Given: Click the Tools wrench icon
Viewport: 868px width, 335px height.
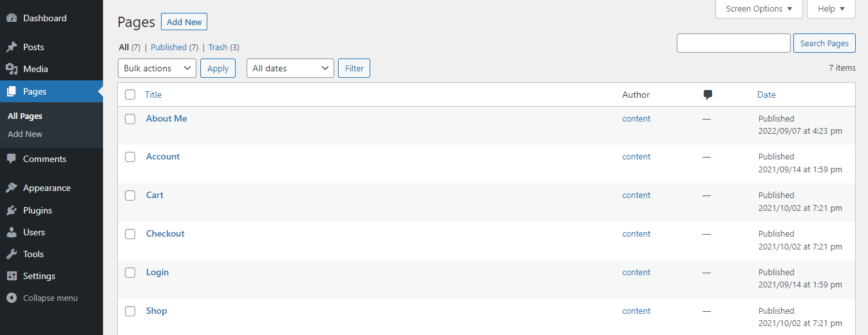Looking at the screenshot, I should (x=12, y=254).
